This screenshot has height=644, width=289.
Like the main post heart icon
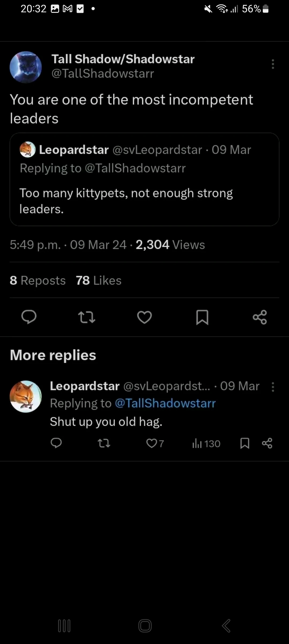point(144,317)
